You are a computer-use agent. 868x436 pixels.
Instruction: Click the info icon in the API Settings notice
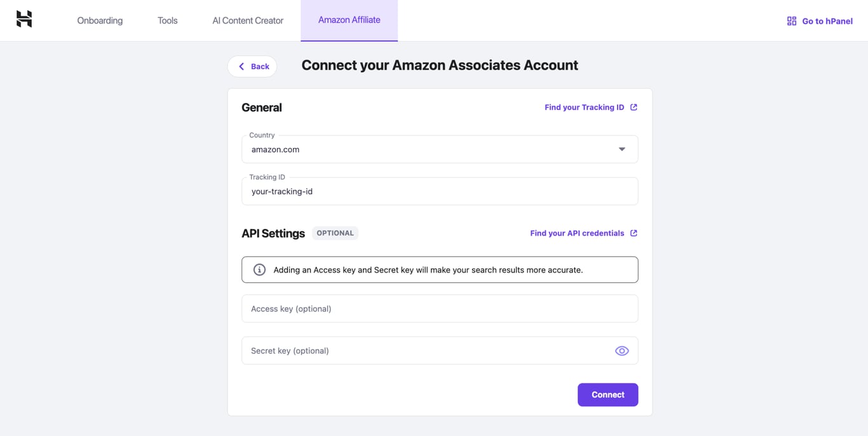[x=259, y=269]
